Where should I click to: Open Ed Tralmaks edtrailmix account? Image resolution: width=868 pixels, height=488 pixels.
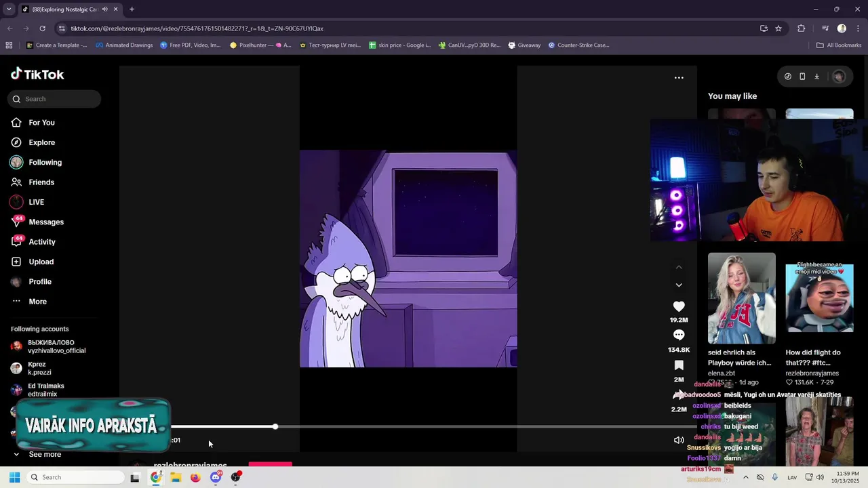(x=45, y=390)
